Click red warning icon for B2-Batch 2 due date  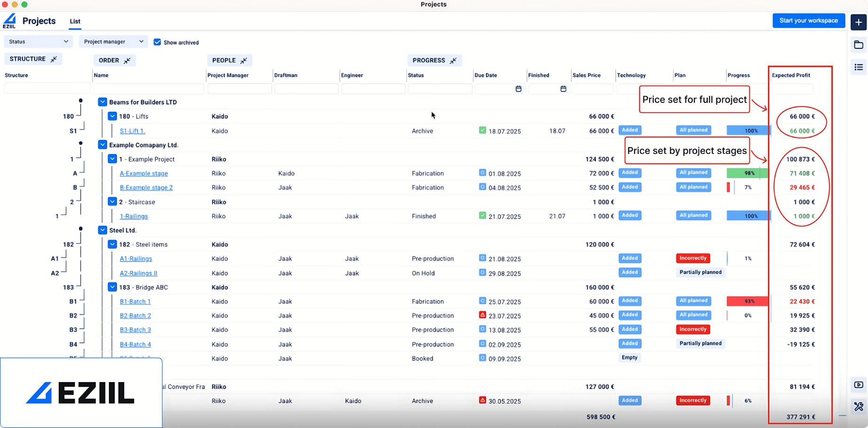point(482,315)
